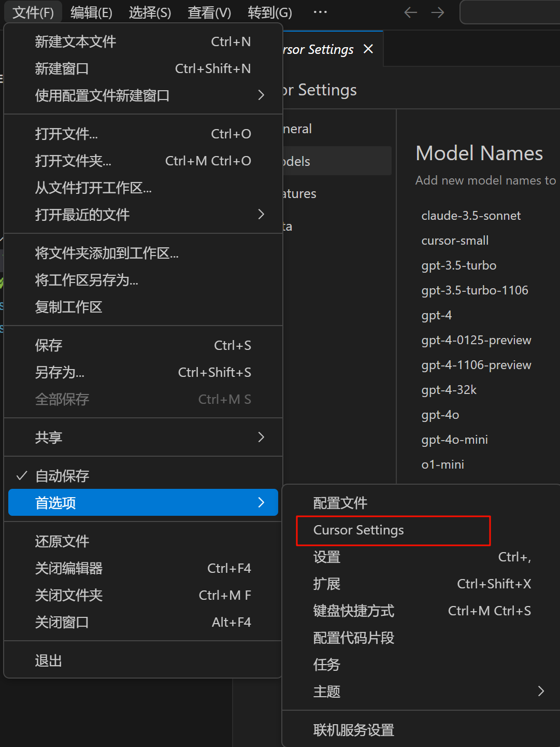The height and width of the screenshot is (747, 560).
Task: Open 键盘快捷方式 from preferences submenu
Action: [422, 611]
